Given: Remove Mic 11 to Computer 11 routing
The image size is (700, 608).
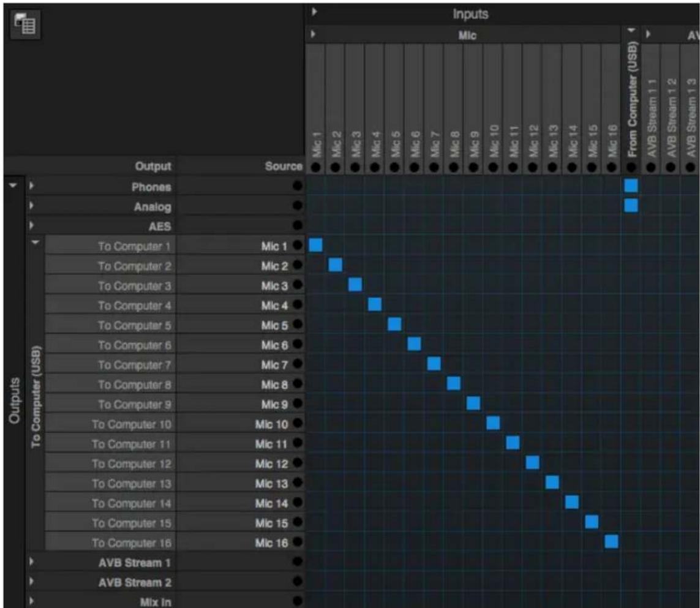Looking at the screenshot, I should coord(513,443).
